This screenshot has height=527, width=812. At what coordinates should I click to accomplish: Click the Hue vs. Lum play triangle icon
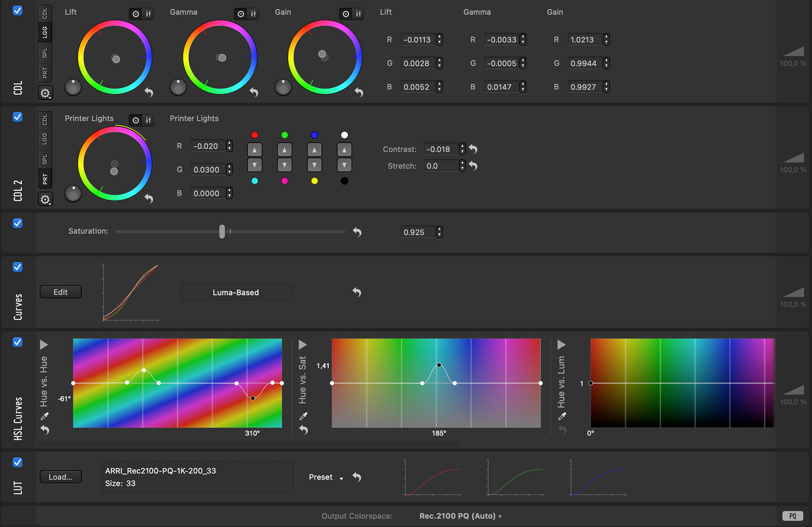coord(561,345)
